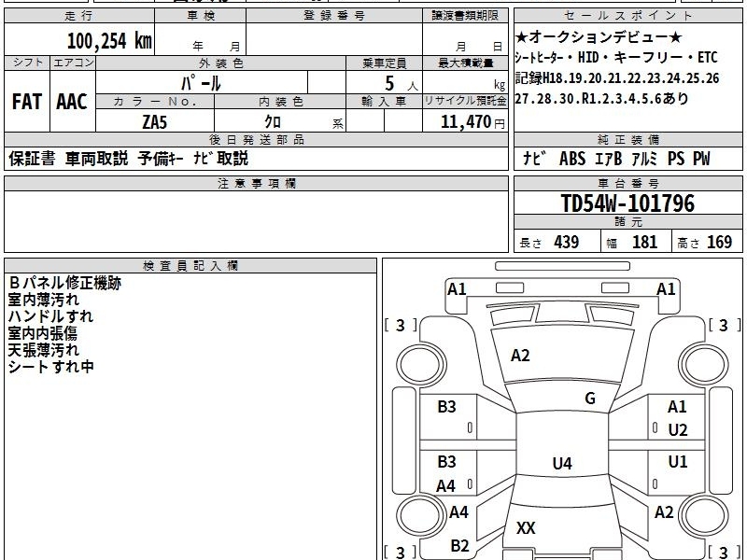The width and height of the screenshot is (747, 560).
Task: Click the AAC air conditioner value
Action: [72, 102]
